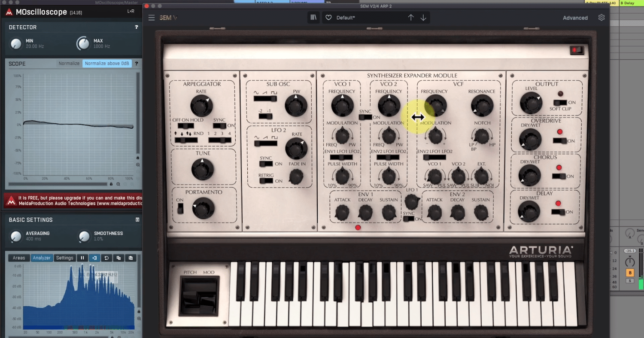Toggle the Overdrive ON switch

[559, 140]
